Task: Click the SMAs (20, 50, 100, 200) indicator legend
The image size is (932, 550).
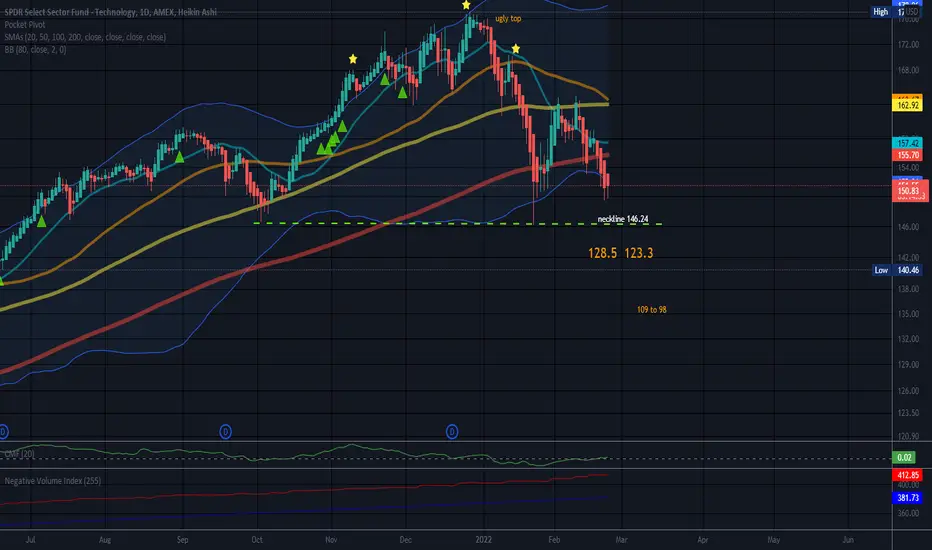Action: pyautogui.click(x=85, y=37)
